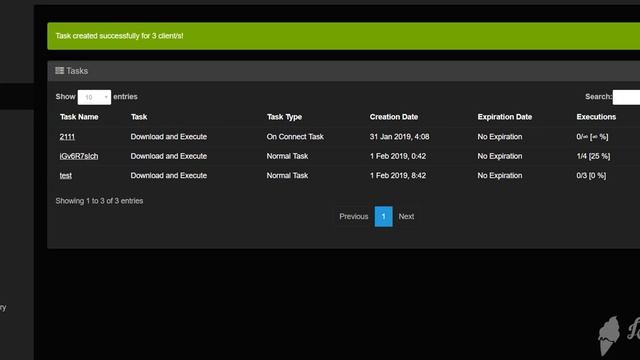Screen dimensions: 640x360
Task: Sort by Task Name column
Action: (x=79, y=117)
